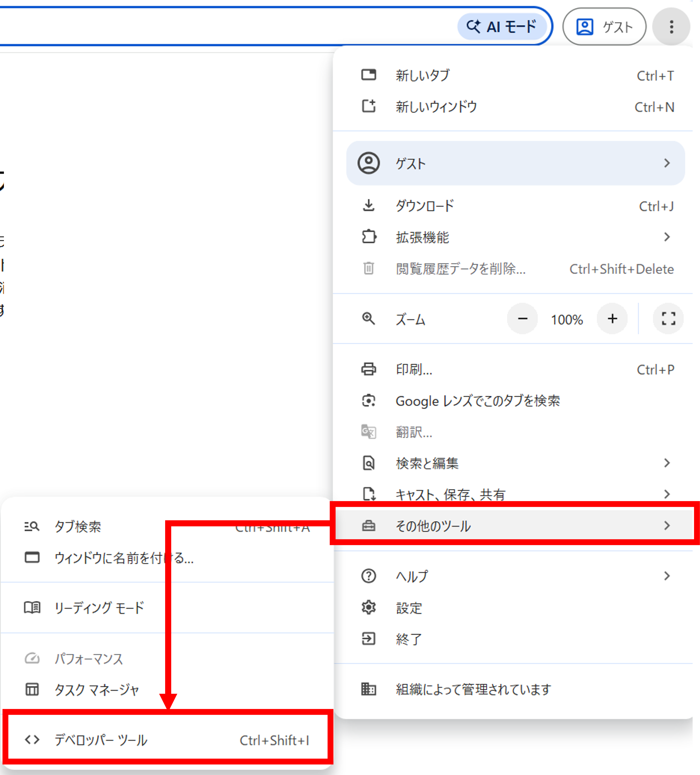
Task: Click the 拡張機能 puzzle icon
Action: 369,237
